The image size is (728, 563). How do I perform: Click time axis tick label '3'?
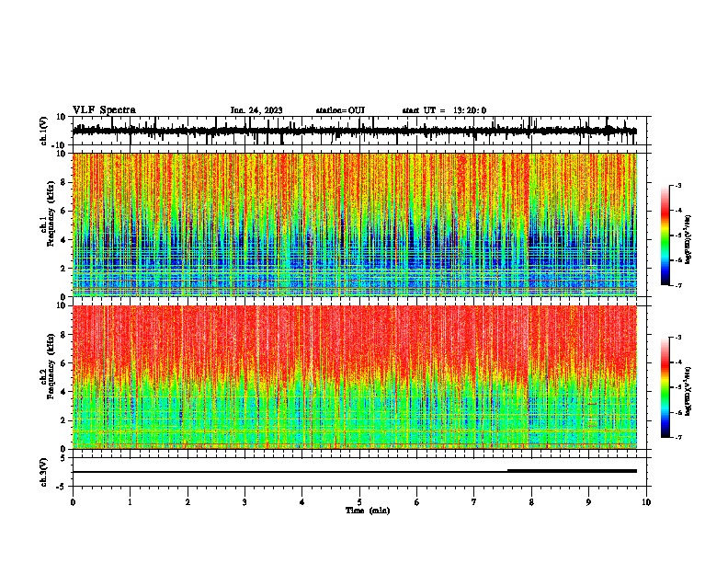click(245, 502)
